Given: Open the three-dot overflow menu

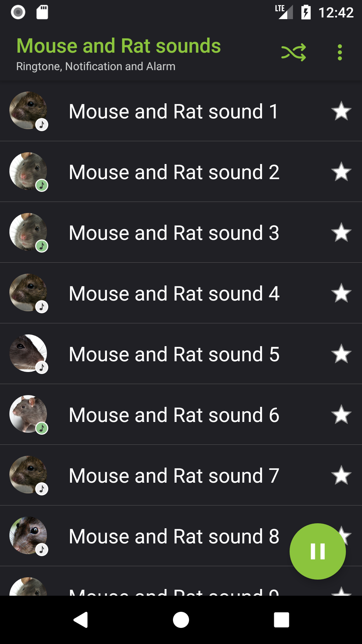Looking at the screenshot, I should tap(340, 52).
